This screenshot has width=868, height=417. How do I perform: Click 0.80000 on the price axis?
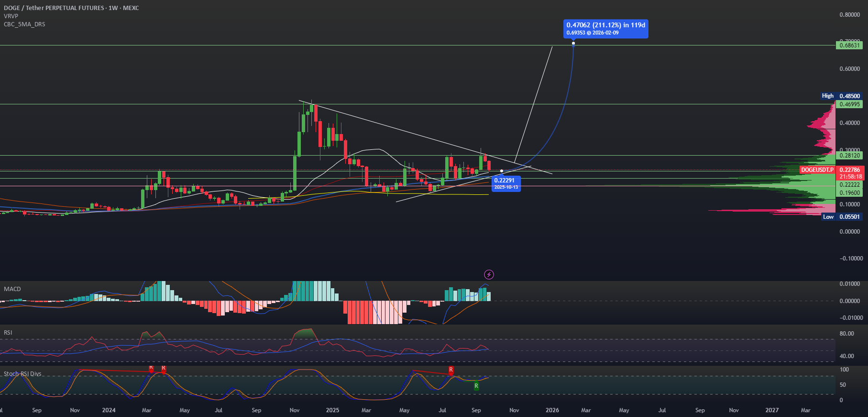pos(850,15)
